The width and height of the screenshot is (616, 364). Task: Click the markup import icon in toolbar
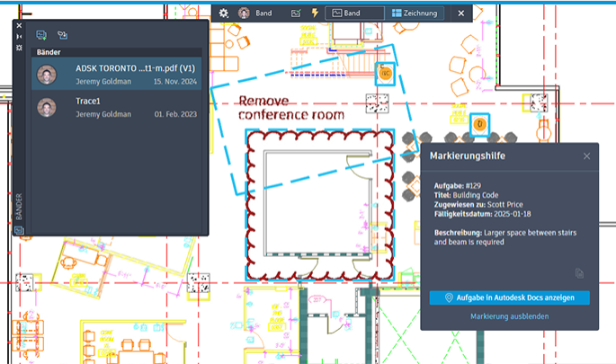[x=296, y=13]
